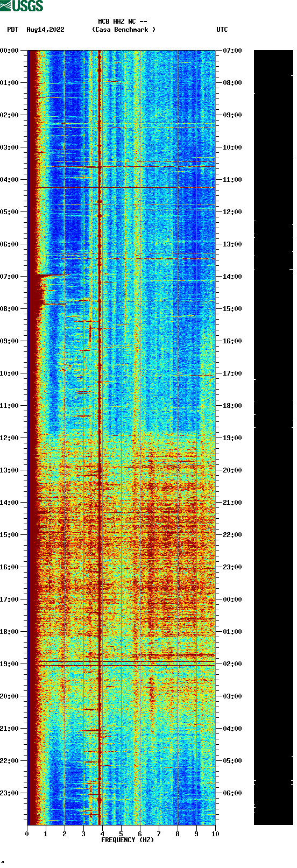Click UTC axis label '11:00'
The image size is (297, 868).
[232, 180]
